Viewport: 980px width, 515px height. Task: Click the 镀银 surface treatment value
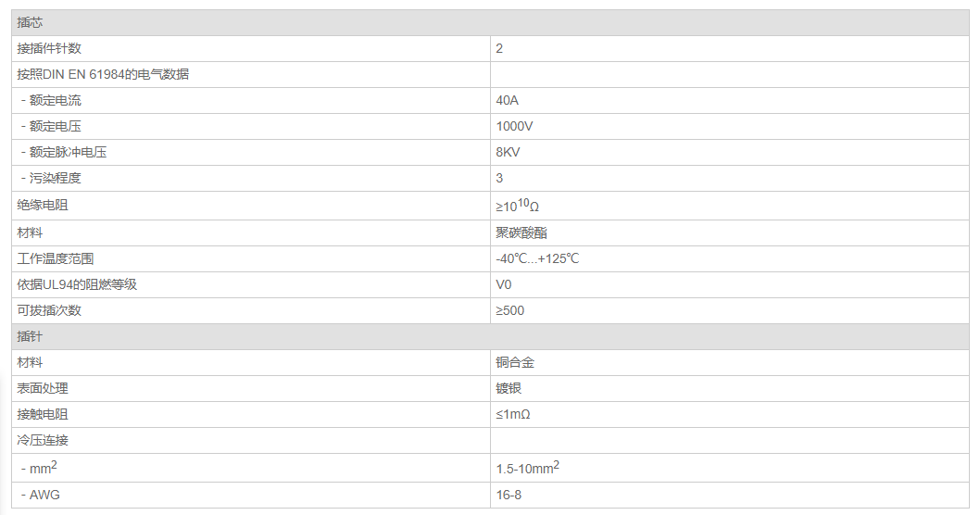click(509, 388)
